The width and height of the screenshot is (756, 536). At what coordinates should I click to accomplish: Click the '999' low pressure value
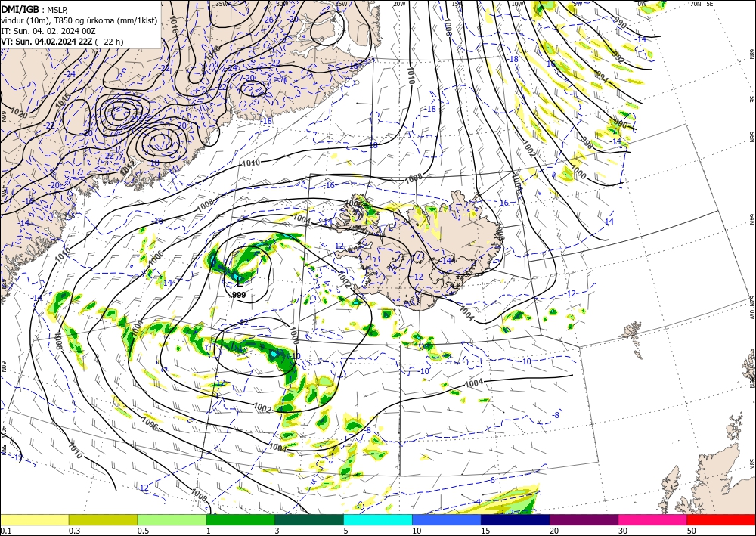coord(239,295)
